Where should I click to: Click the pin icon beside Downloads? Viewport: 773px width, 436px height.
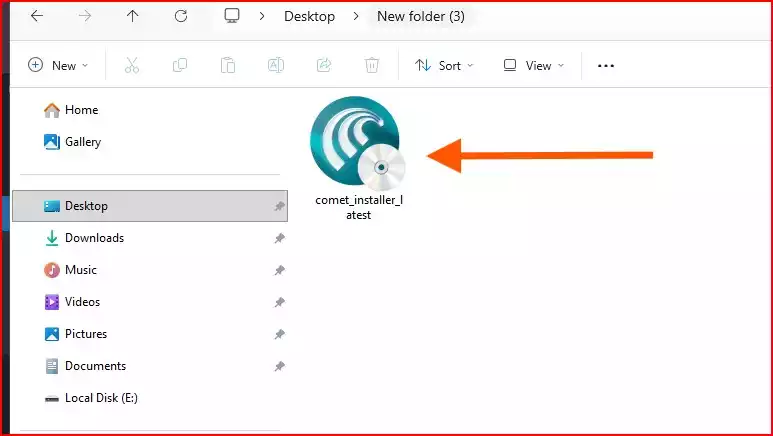(280, 238)
